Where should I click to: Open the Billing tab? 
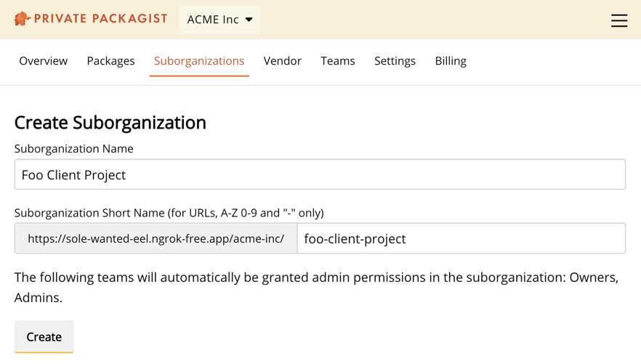451,61
